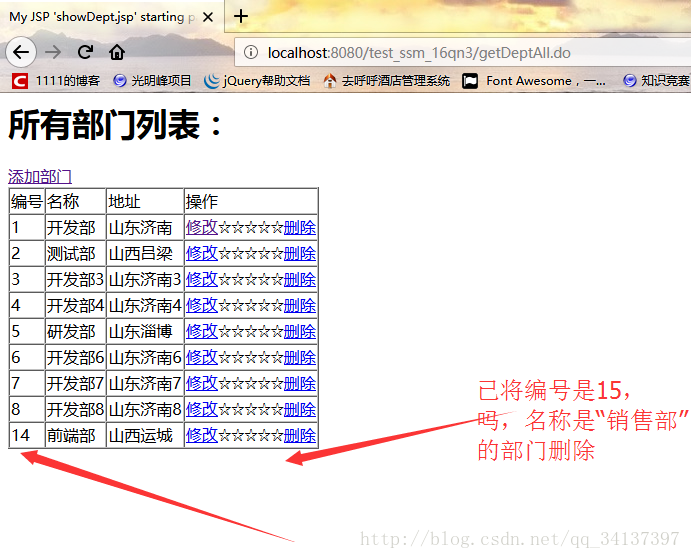The image size is (691, 559).
Task: Click 删除 for 前端部 row
Action: 300,436
